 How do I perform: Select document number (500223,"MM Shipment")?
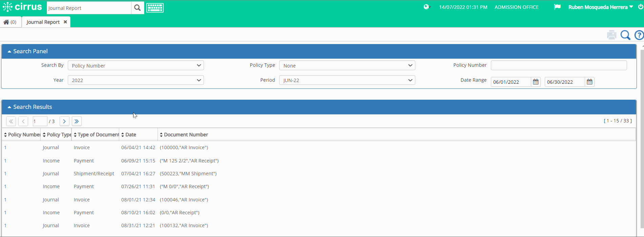point(188,174)
